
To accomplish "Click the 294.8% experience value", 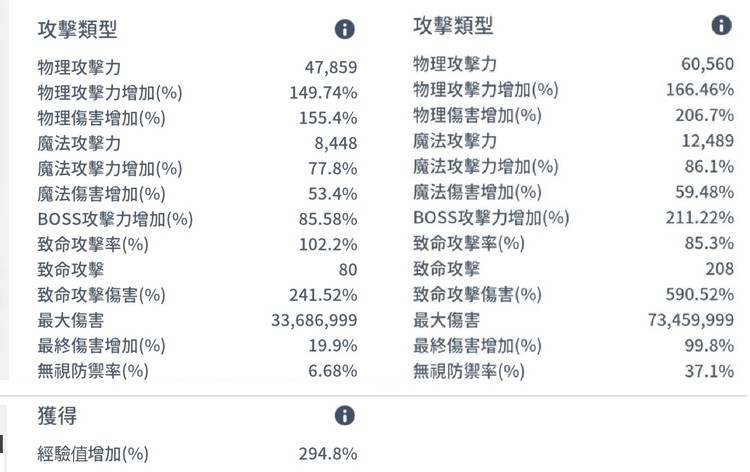I will [328, 453].
